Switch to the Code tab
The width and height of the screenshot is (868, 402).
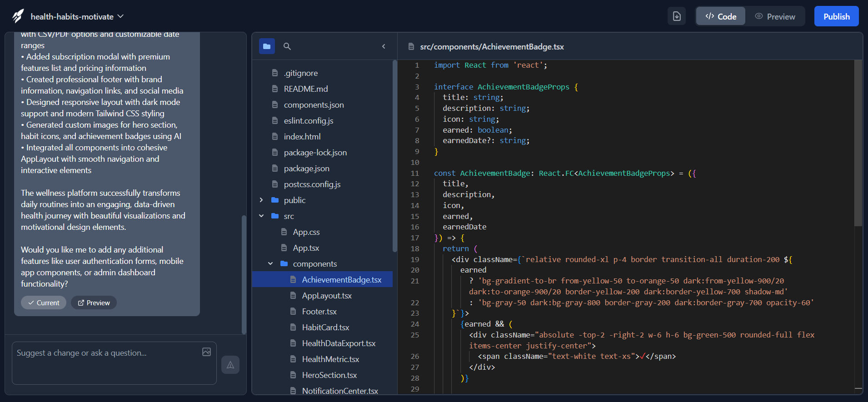tap(721, 16)
